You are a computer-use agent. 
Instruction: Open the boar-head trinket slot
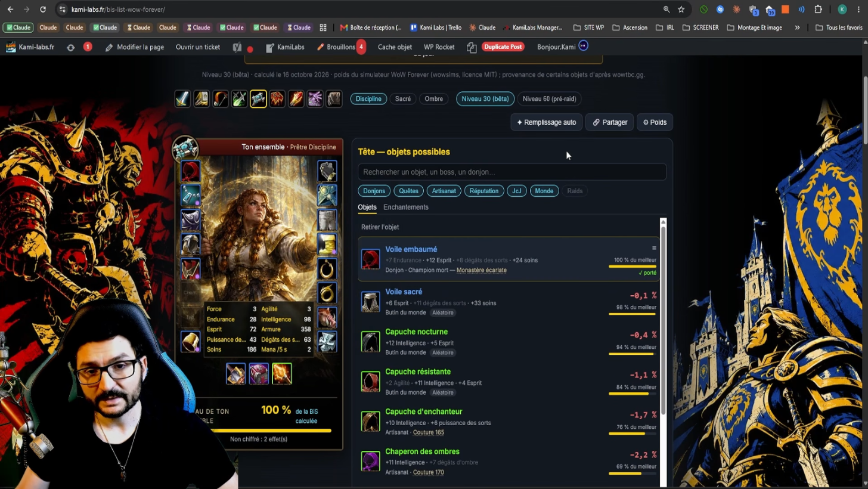[x=327, y=317]
